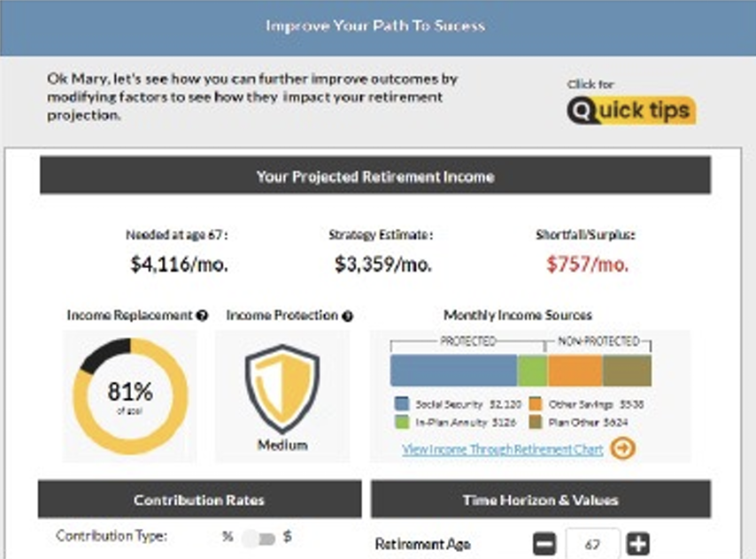Click the minus button to lower Retirement Age
Screen dimensions: 756x559
[544, 543]
